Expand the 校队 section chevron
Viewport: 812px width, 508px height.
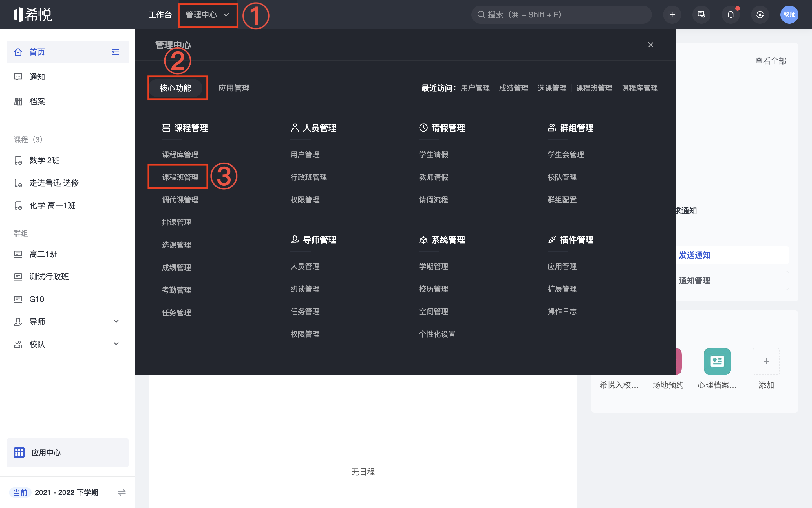(x=116, y=344)
